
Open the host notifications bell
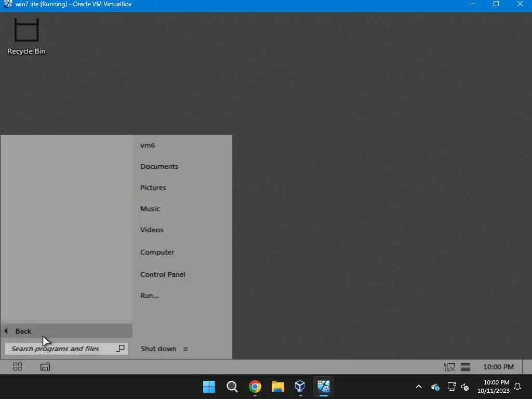[518, 387]
